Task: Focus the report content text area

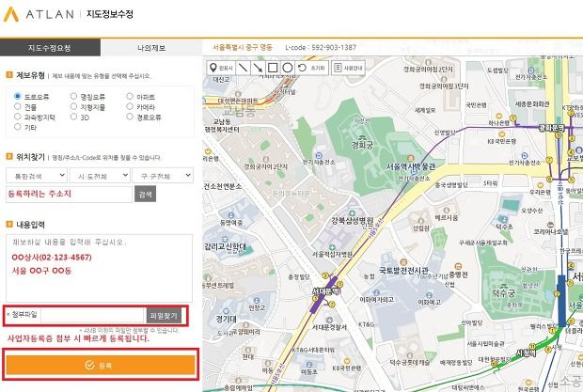Action: (x=100, y=268)
